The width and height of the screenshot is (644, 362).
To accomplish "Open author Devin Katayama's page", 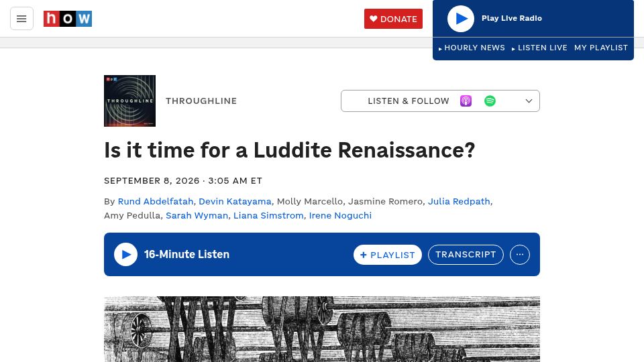I will click(x=235, y=202).
